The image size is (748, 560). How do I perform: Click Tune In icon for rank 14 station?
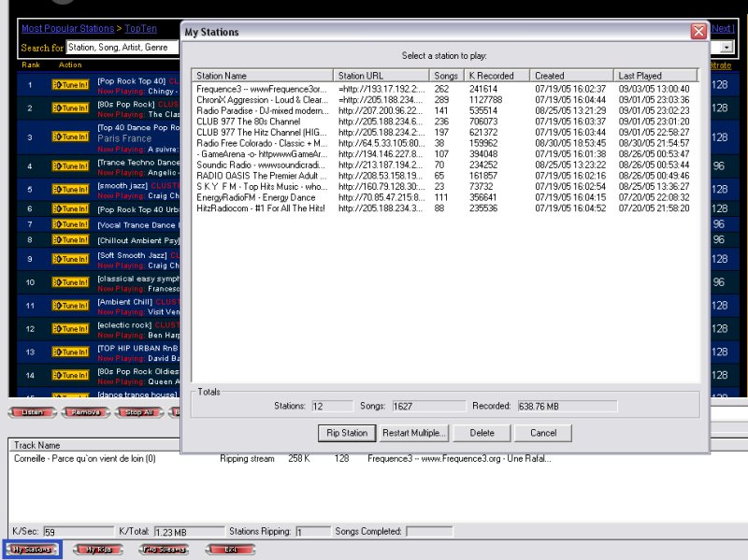[71, 376]
